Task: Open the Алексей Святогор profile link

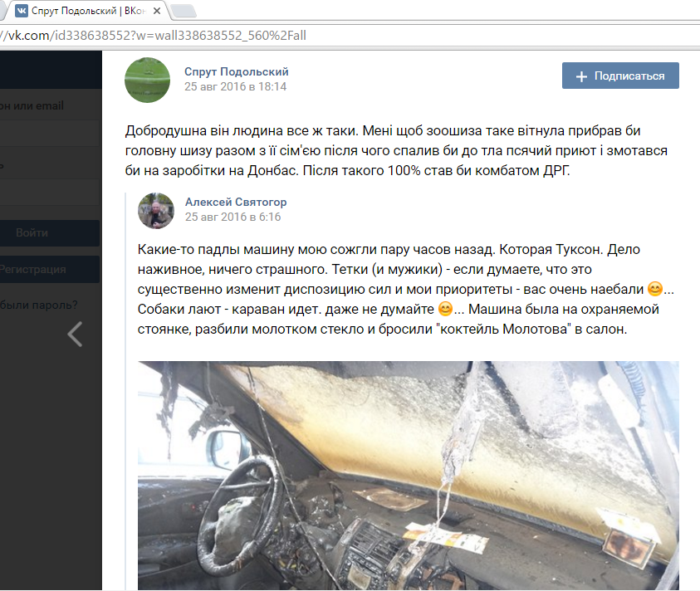Action: click(236, 202)
